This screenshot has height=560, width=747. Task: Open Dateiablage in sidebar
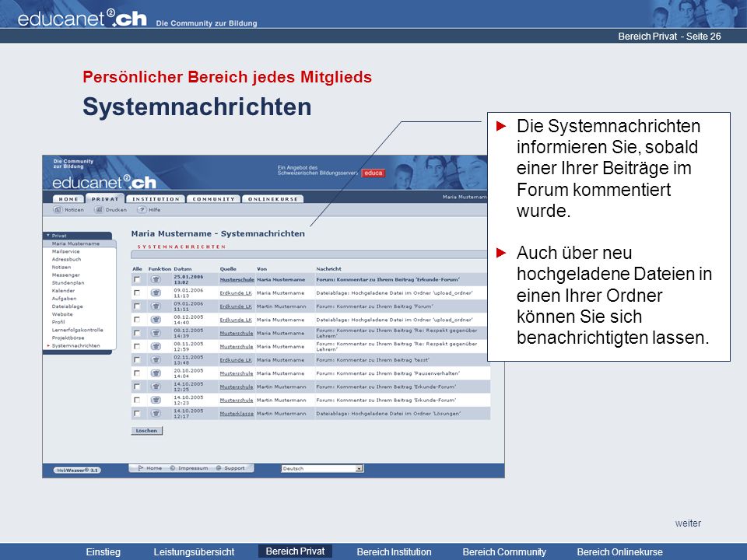tap(67, 306)
